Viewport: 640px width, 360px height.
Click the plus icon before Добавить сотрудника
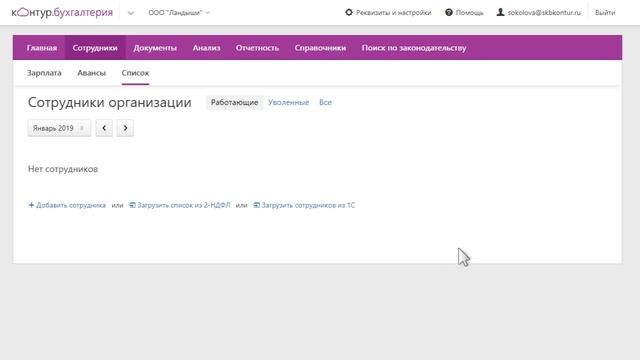click(x=31, y=205)
